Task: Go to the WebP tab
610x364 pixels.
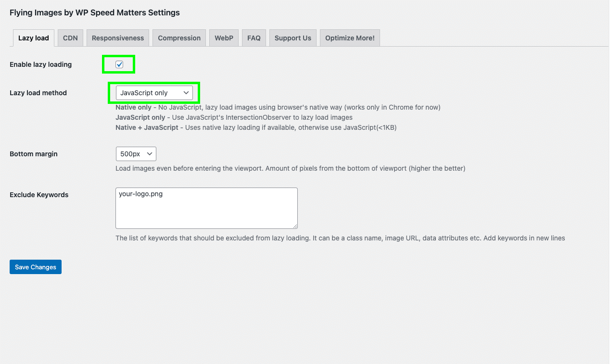Action: [224, 38]
